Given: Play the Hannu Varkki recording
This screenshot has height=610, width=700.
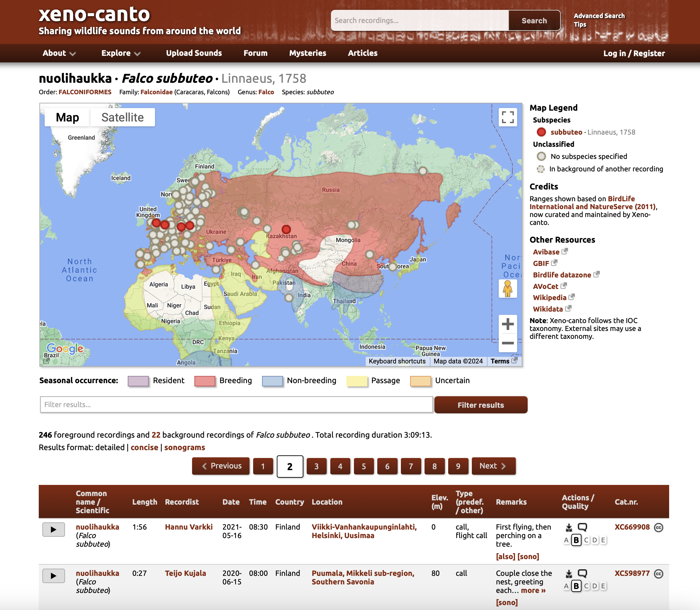Looking at the screenshot, I should pos(54,529).
